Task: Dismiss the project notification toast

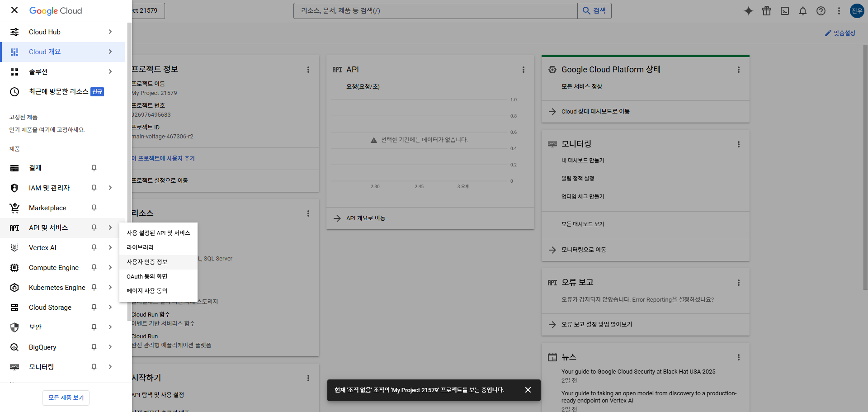Action: 528,390
